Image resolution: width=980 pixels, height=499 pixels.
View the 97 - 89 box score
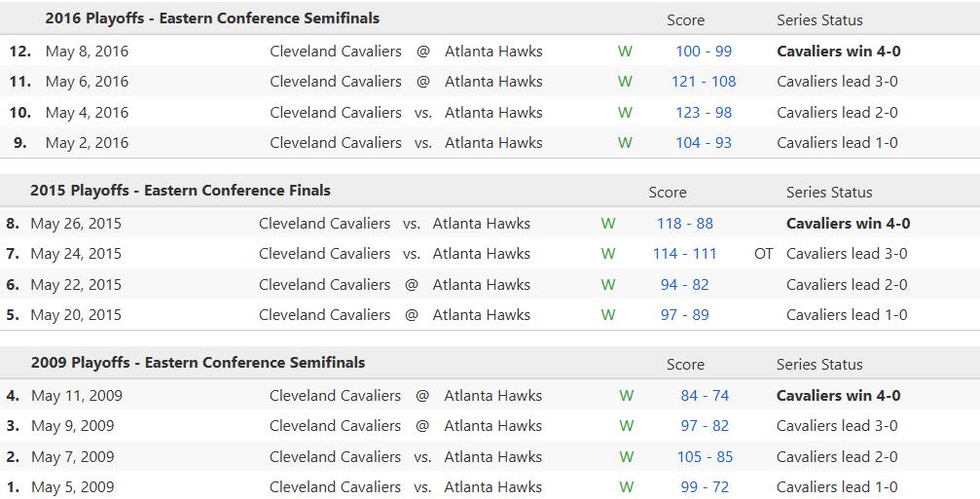click(684, 315)
